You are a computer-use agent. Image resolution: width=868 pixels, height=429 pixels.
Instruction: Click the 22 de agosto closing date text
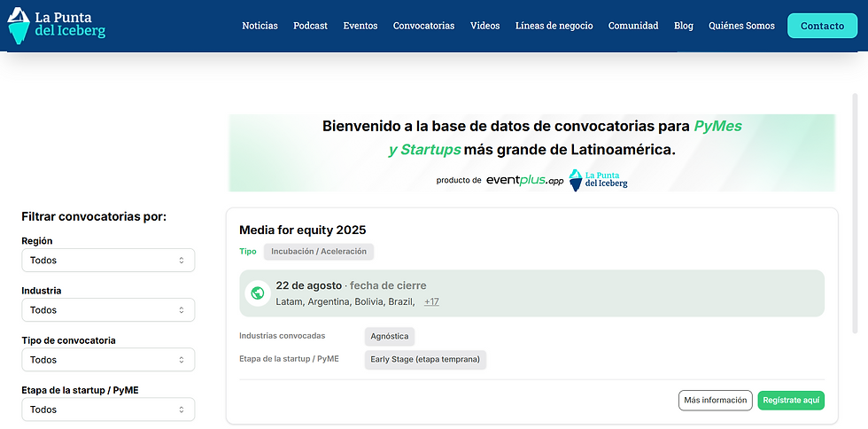(x=309, y=285)
